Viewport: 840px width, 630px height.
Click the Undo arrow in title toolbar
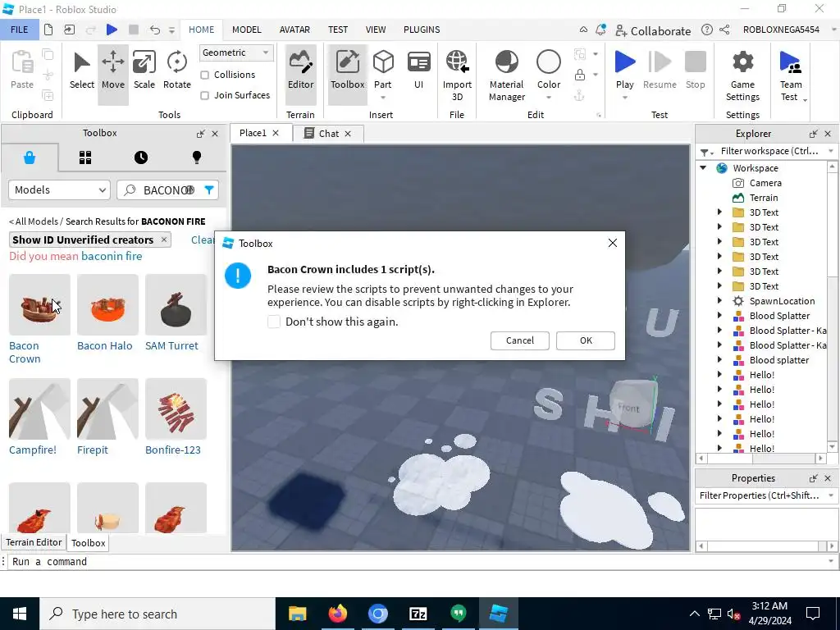(x=155, y=30)
